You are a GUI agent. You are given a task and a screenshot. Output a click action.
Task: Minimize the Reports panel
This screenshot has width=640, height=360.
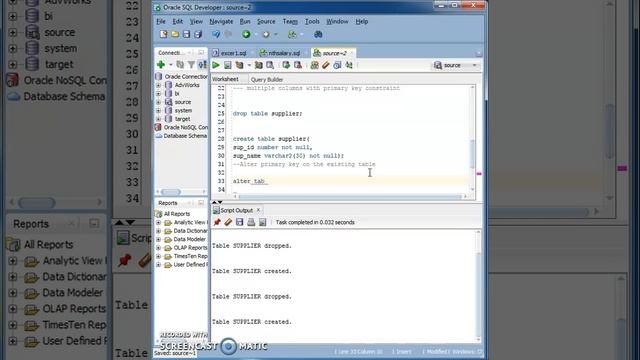click(x=201, y=203)
